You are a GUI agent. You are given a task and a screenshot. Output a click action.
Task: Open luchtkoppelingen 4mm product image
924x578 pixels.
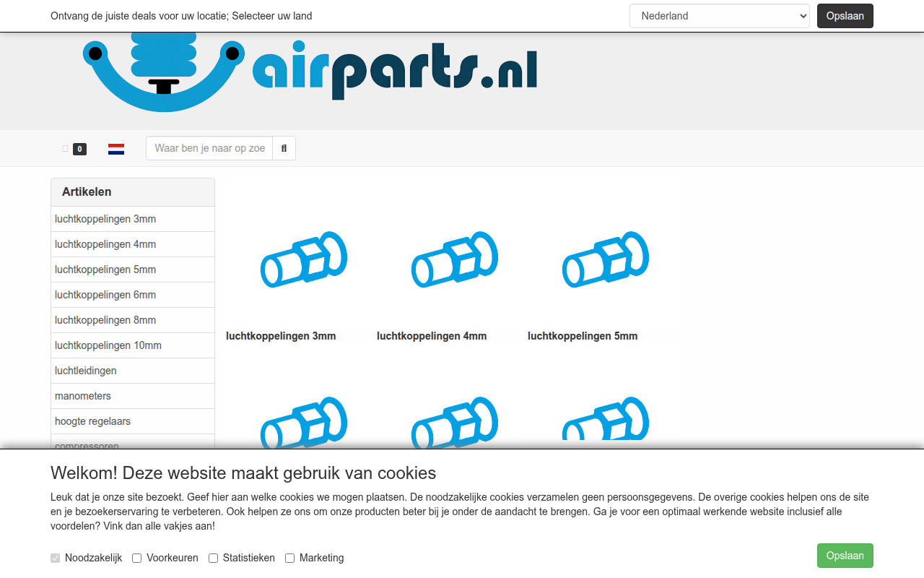pyautogui.click(x=454, y=259)
